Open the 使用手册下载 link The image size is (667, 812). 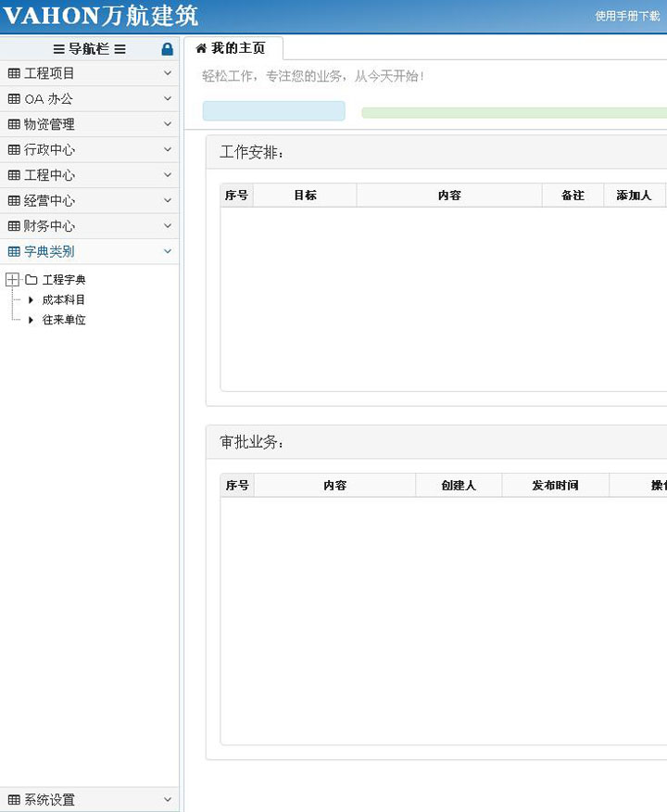click(x=627, y=16)
